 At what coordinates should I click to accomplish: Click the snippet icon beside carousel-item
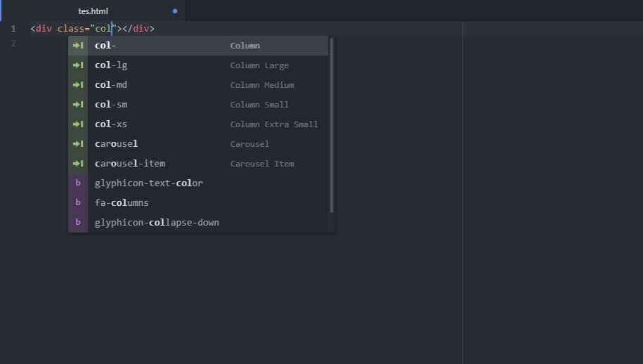coord(78,164)
